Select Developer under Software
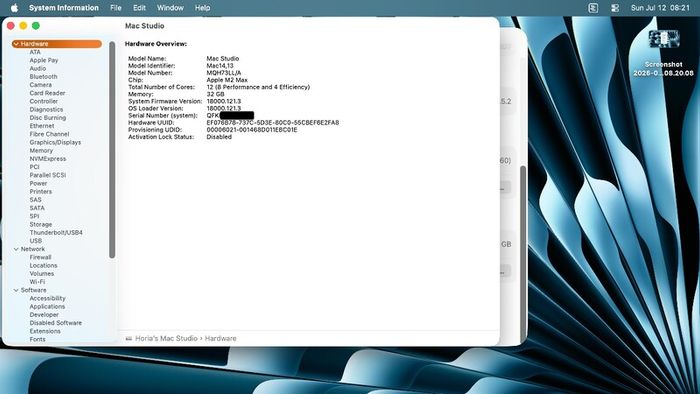Screen dimensions: 700x394 tap(44, 315)
